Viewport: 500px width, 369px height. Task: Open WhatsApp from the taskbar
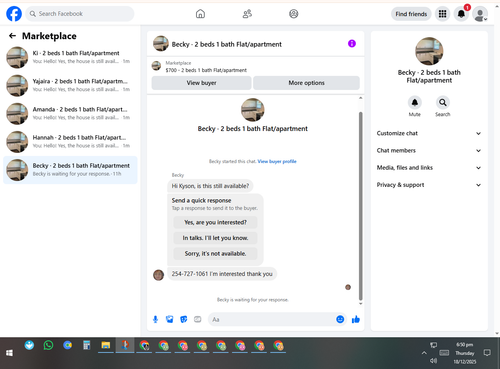pyautogui.click(x=48, y=345)
